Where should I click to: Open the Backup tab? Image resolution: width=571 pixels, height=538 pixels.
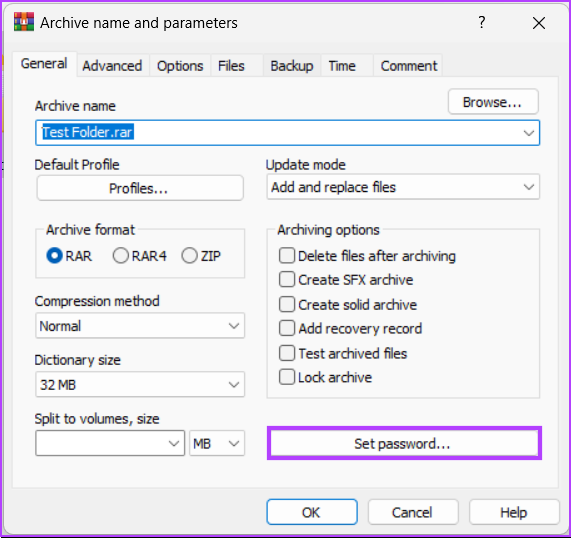pyautogui.click(x=292, y=66)
